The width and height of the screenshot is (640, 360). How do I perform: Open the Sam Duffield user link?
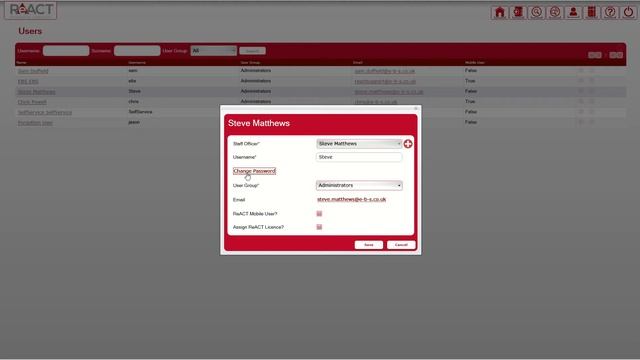tap(33, 71)
